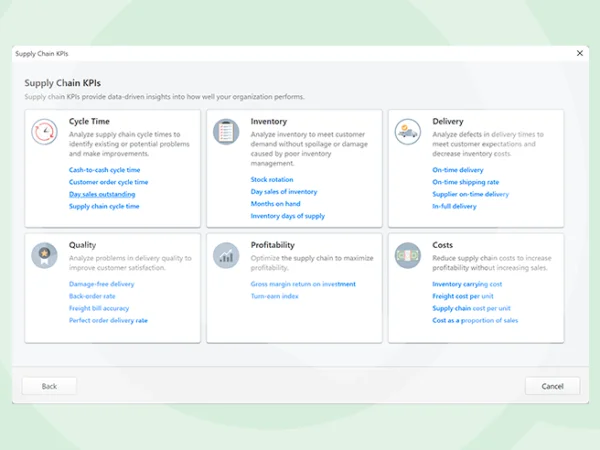The image size is (600, 450).
Task: Choose Gross margin return on investment
Action: click(x=303, y=284)
